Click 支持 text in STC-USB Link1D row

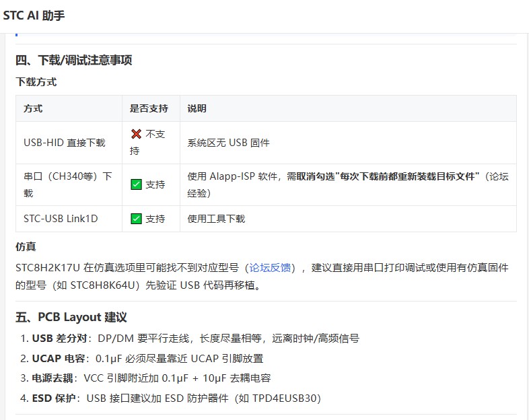click(x=155, y=219)
